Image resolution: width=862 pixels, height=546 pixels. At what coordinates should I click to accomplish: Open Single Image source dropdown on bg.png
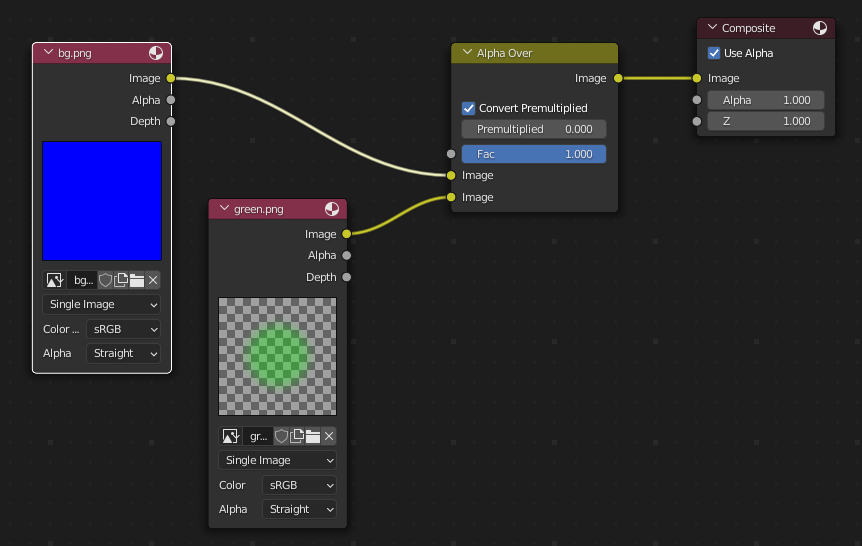point(101,304)
